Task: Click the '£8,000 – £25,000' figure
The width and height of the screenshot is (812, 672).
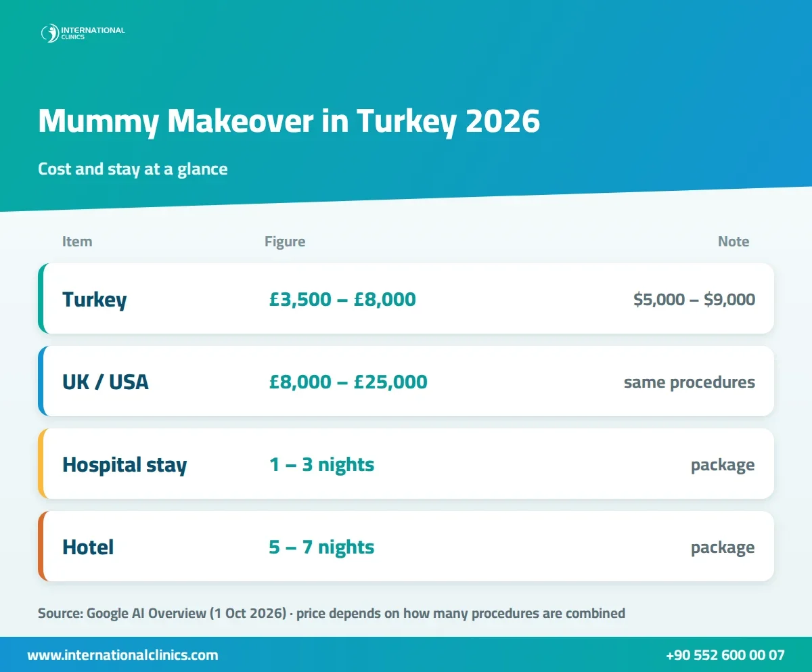Action: 348,382
